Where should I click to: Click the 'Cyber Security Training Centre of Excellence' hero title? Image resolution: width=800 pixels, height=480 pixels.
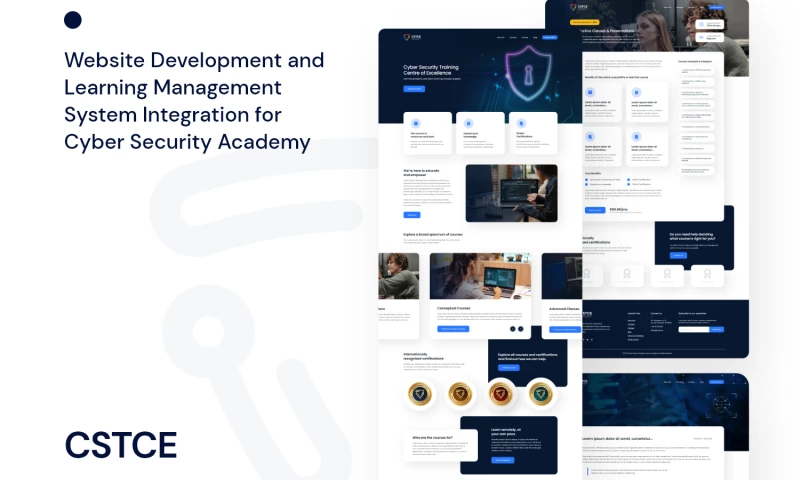point(431,70)
